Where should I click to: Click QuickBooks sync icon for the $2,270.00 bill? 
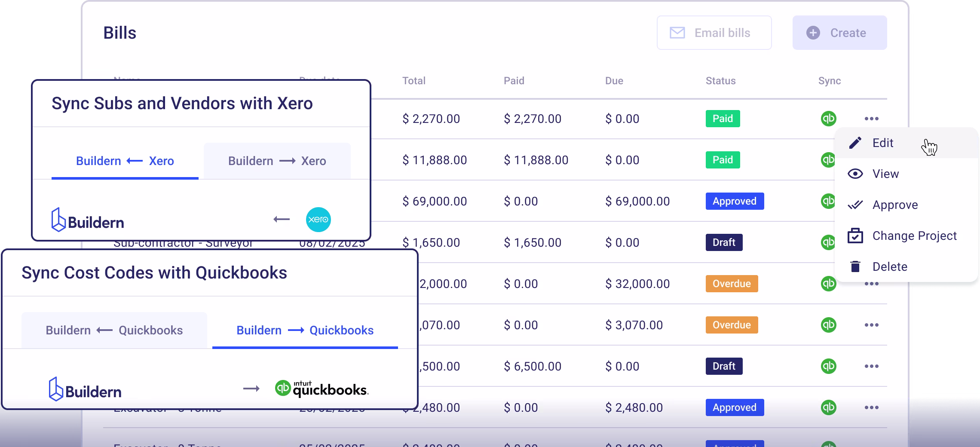click(x=828, y=119)
